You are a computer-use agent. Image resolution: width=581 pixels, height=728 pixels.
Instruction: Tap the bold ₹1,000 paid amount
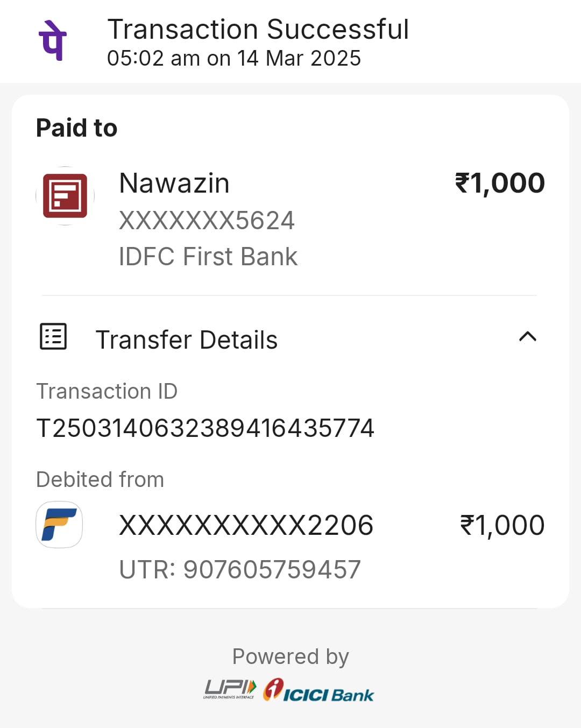[500, 183]
